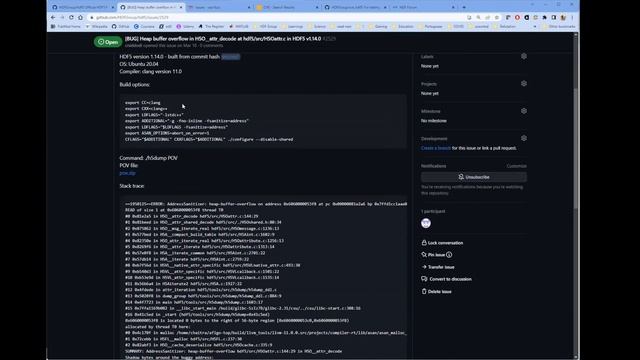Open the MATLAB bookmark
The width and height of the screenshot is (640, 360).
[239, 27]
